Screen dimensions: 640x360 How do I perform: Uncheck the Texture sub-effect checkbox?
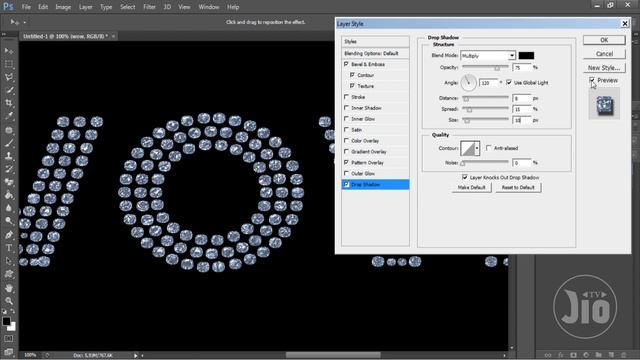click(x=352, y=86)
